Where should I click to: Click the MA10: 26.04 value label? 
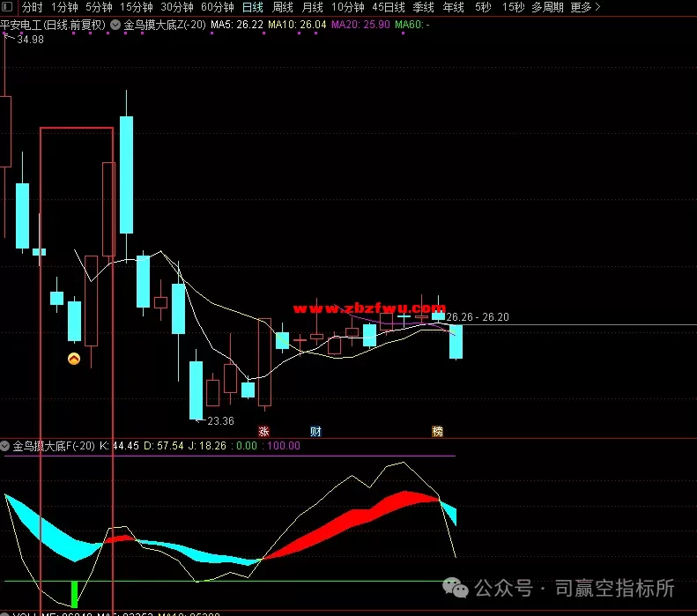[x=297, y=25]
